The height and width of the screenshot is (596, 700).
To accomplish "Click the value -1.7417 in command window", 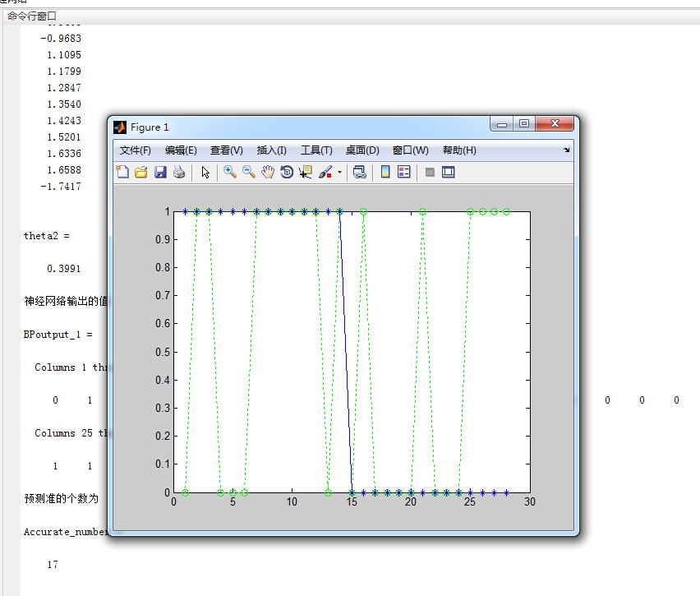I will point(61,187).
